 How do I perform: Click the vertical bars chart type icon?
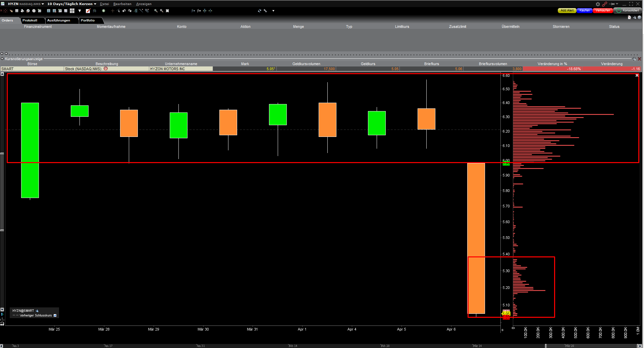pos(95,11)
